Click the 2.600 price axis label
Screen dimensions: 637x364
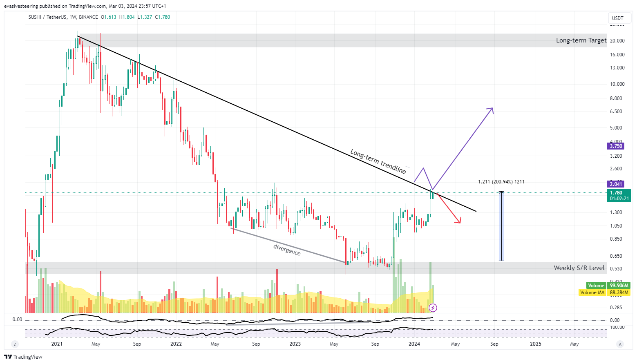point(616,169)
